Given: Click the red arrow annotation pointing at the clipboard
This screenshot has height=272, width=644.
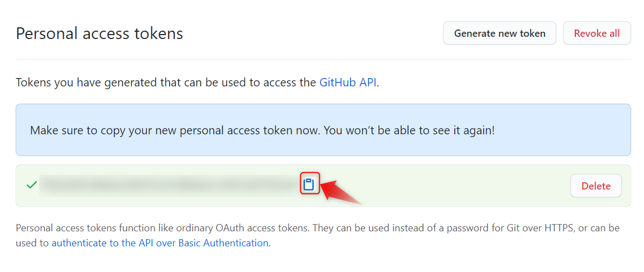Looking at the screenshot, I should point(340,192).
